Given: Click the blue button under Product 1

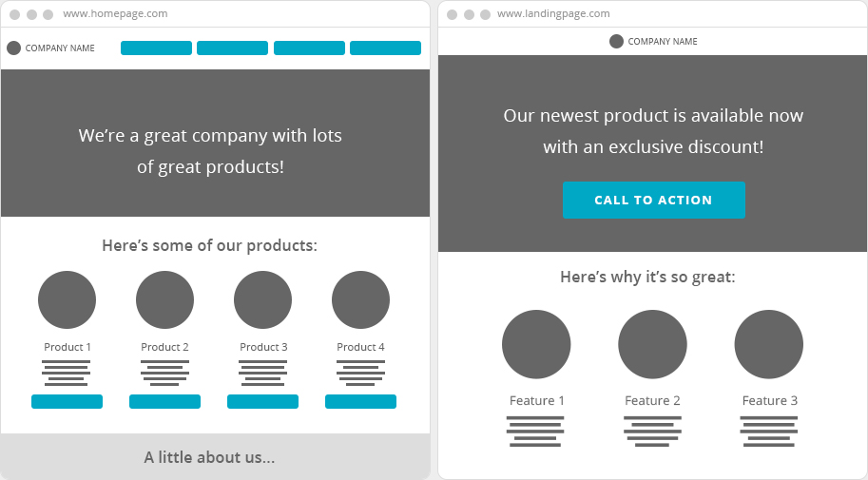Looking at the screenshot, I should point(67,402).
